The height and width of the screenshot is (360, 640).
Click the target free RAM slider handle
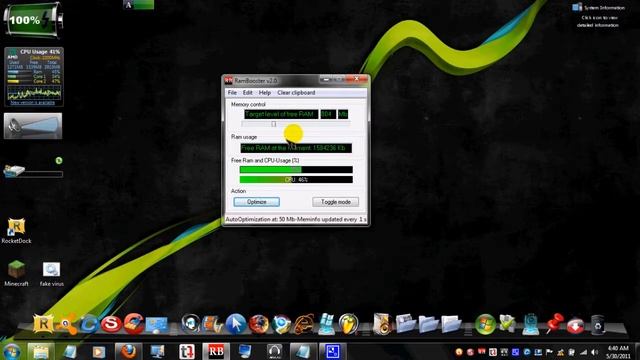pos(274,124)
